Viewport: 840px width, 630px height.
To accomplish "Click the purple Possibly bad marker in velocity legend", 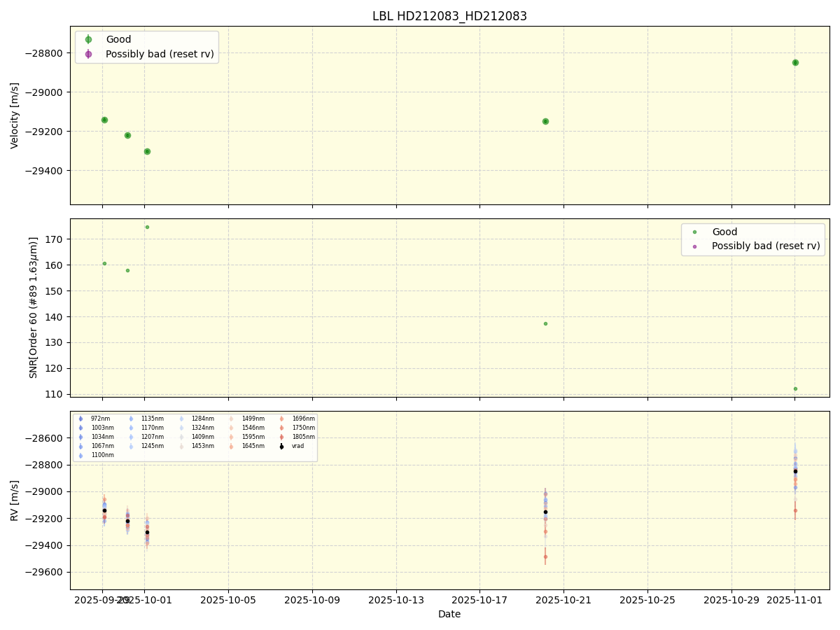I will coord(88,54).
